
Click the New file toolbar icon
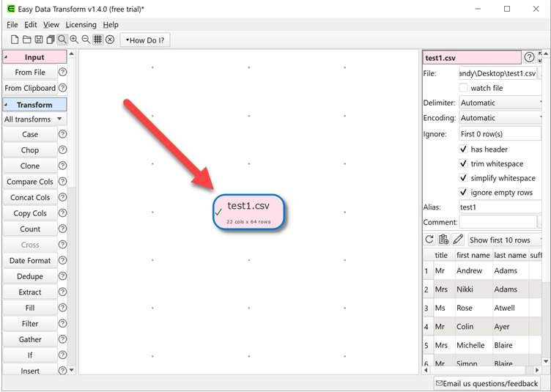15,40
